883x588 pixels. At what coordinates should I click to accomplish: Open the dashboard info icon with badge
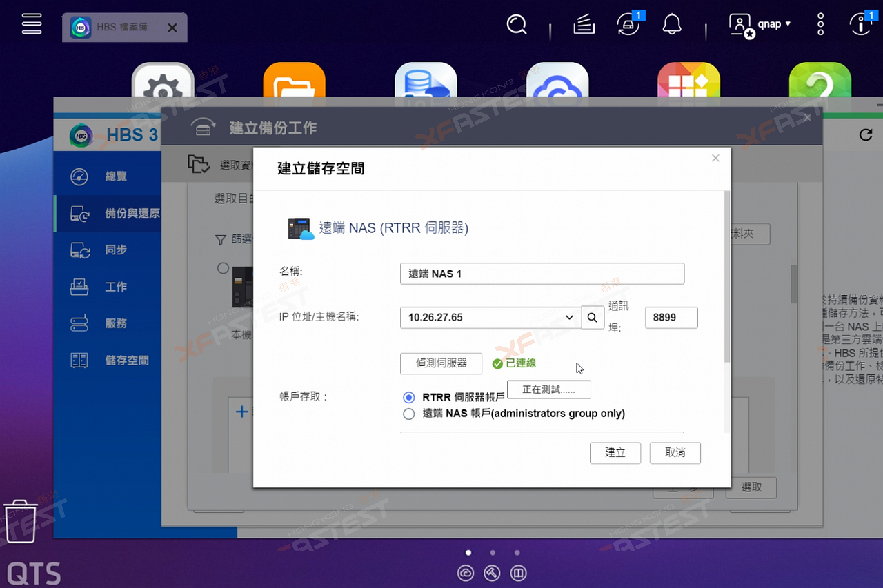860,24
